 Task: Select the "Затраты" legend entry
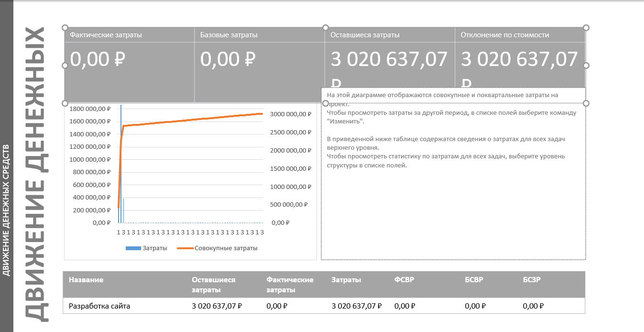point(146,248)
